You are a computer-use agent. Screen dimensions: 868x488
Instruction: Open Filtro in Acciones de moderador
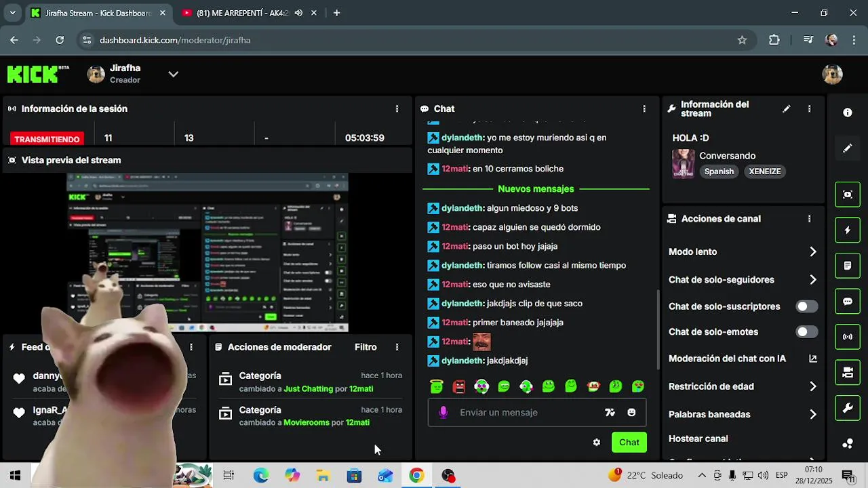tap(366, 347)
